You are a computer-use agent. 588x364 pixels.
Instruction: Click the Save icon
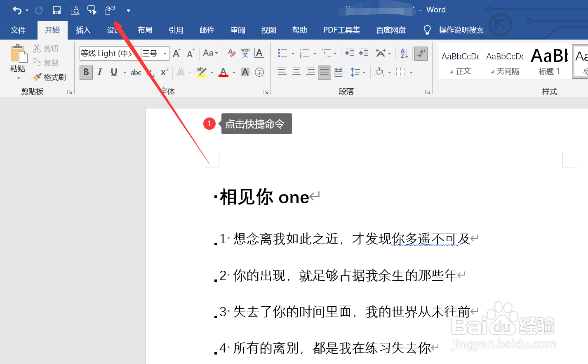(x=56, y=10)
